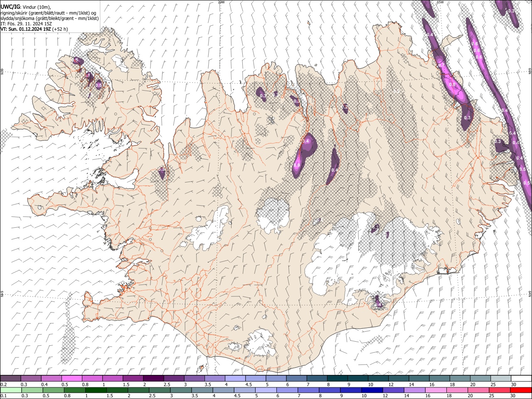
Task: Select upper legend swatch starting at 5
Action: click(276, 378)
